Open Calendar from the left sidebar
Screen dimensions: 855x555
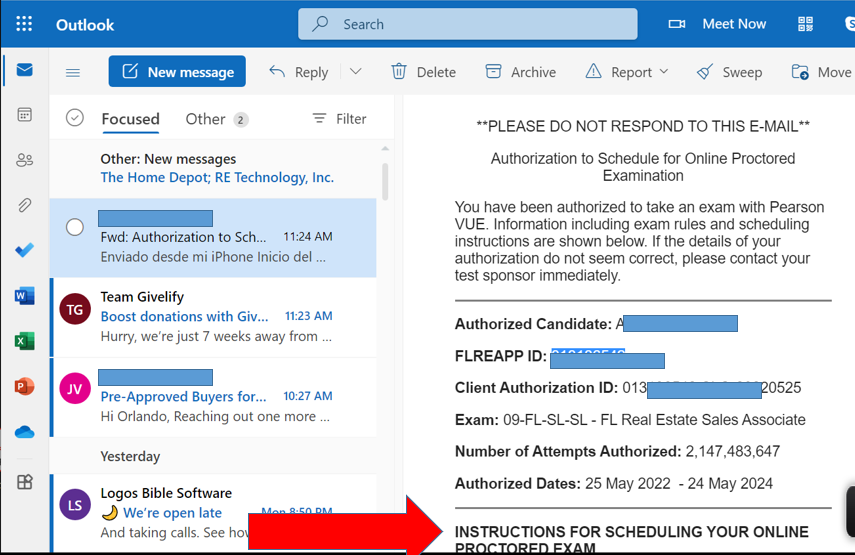click(x=25, y=114)
